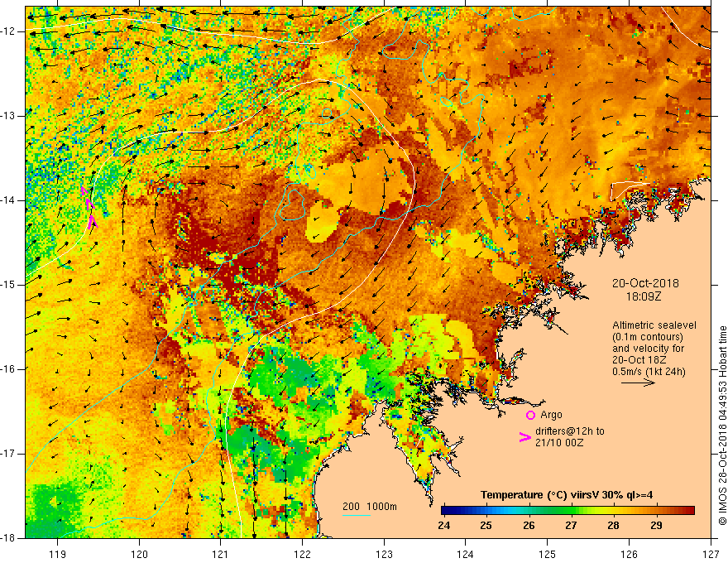
Task: Click the drifters magenta arrowhead legend symbol
Action: [524, 436]
